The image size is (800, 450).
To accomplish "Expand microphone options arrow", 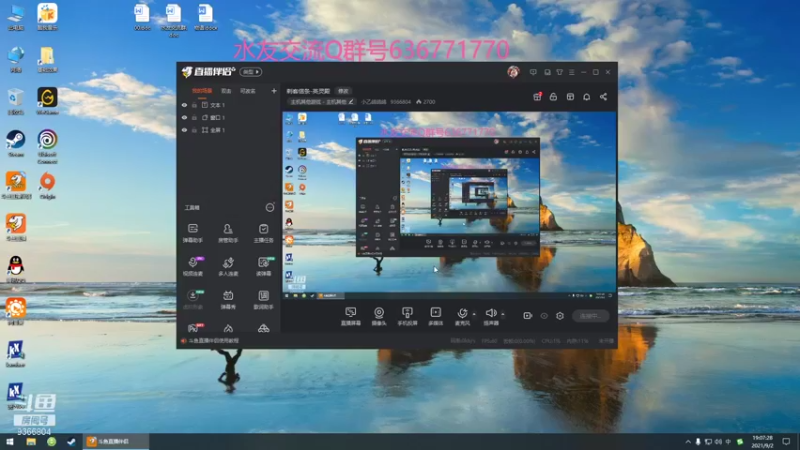I will point(474,314).
